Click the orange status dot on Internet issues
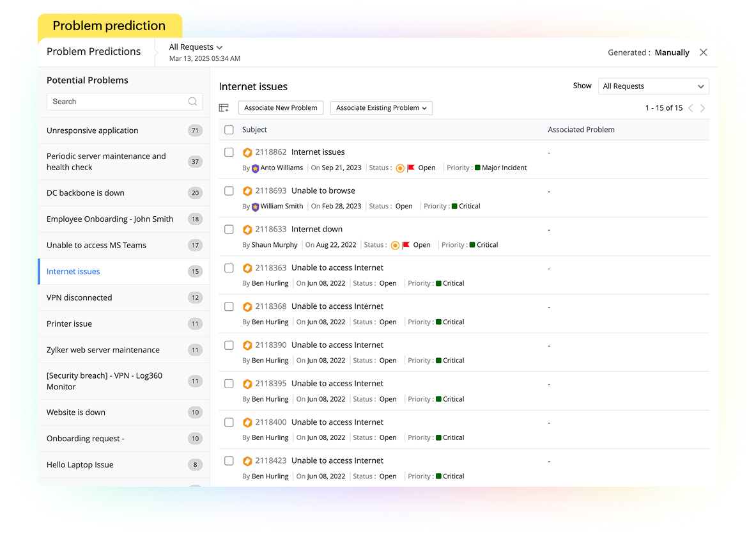Screen dimensions: 756x534 [401, 168]
